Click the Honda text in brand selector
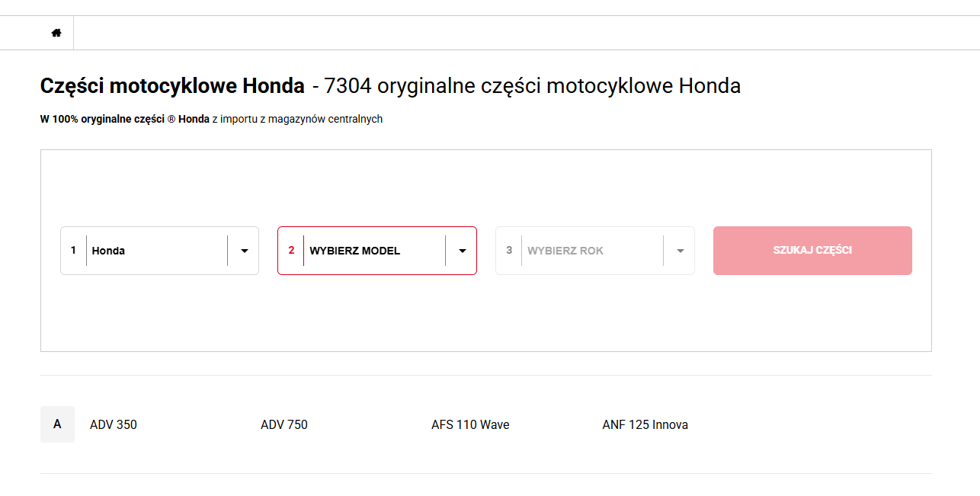 (109, 251)
